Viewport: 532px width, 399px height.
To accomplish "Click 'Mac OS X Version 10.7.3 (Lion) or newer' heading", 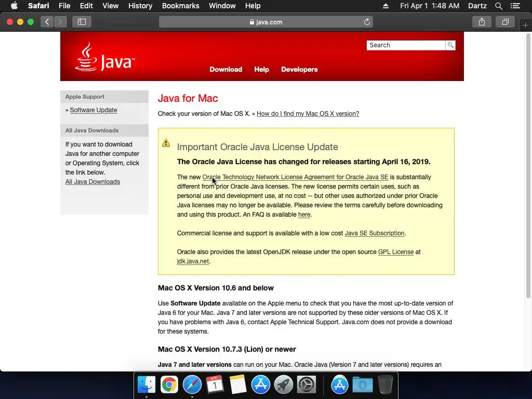I will coord(227,349).
